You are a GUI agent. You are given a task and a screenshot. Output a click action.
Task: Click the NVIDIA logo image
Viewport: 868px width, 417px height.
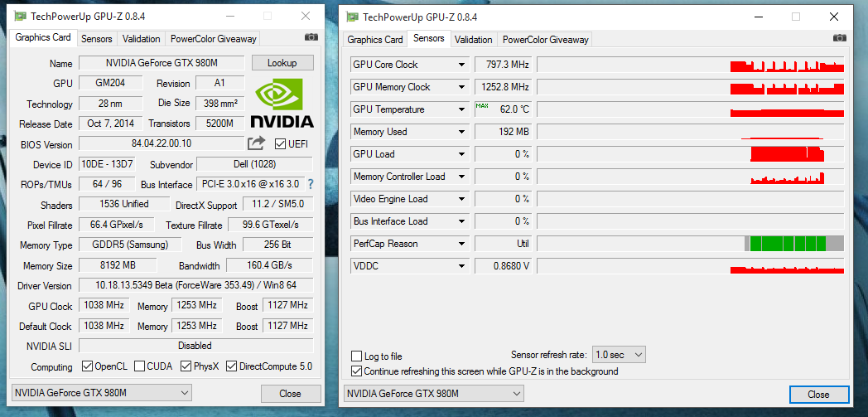282,103
